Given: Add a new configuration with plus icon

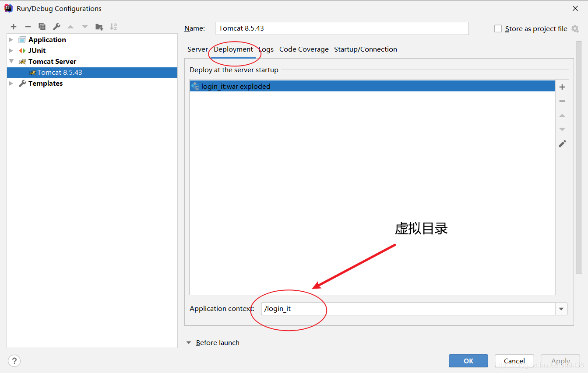Looking at the screenshot, I should (14, 27).
